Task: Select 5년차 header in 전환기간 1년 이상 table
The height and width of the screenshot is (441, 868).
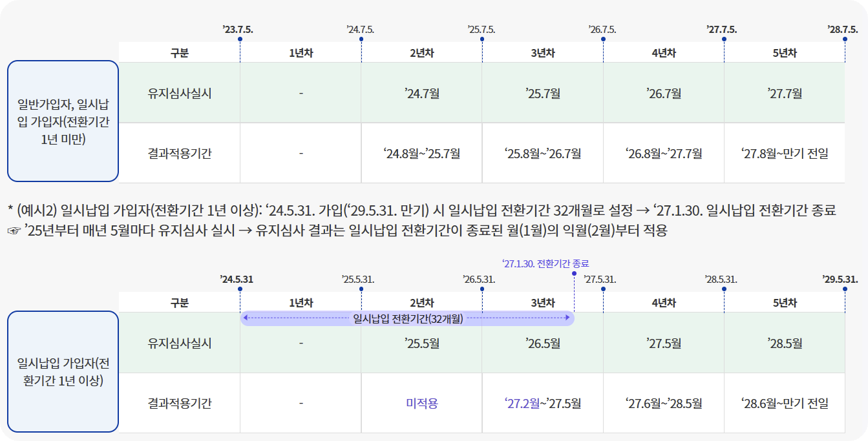Action: point(785,302)
